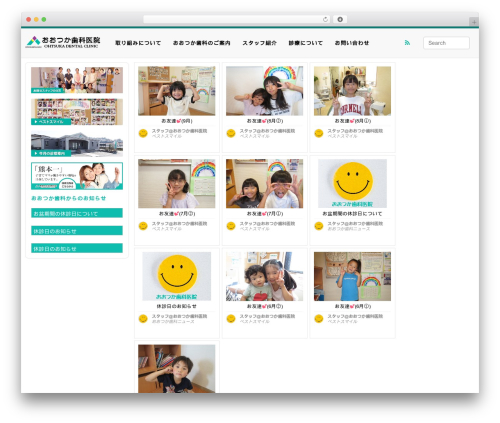500x423 pixels.
Task: Open a new tab with plus button
Action: click(474, 22)
